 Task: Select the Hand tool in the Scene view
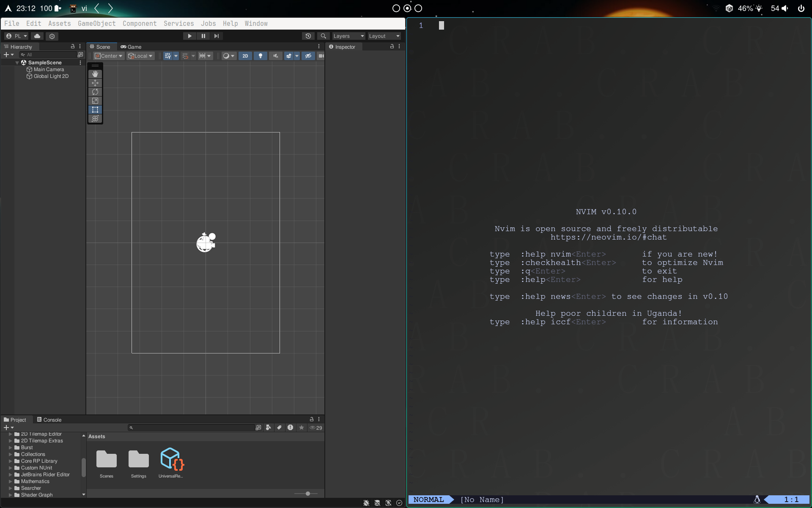[x=95, y=74]
